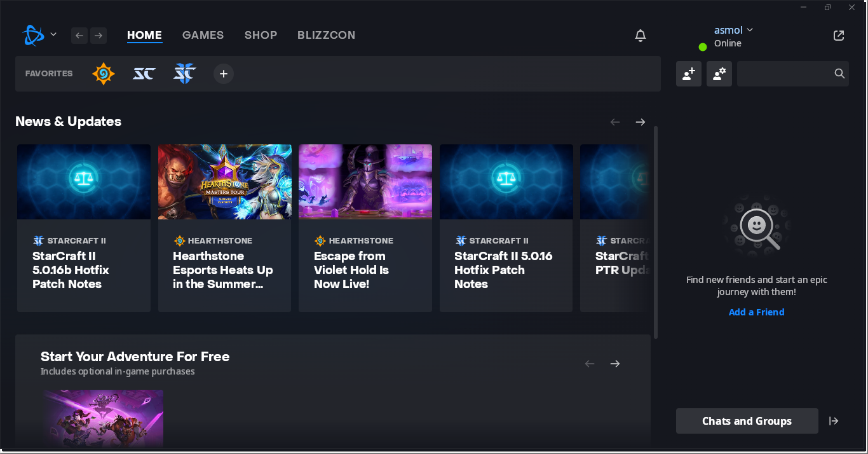Click the green Online status indicator
Image resolution: width=868 pixels, height=454 pixels.
point(703,47)
